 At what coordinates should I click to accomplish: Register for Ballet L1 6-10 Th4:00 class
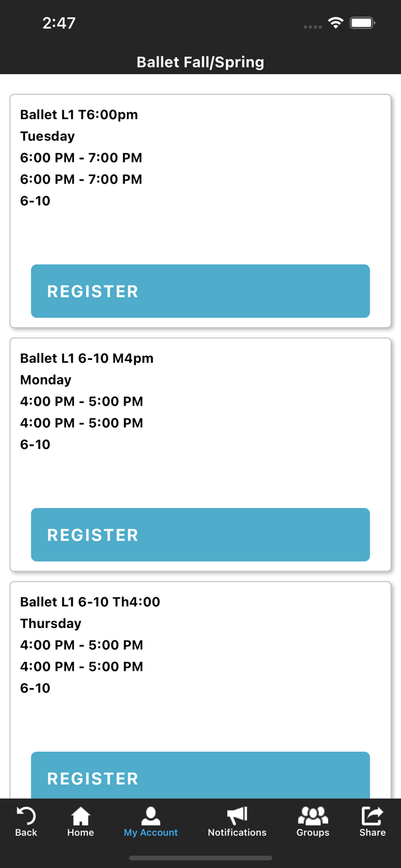click(x=200, y=778)
